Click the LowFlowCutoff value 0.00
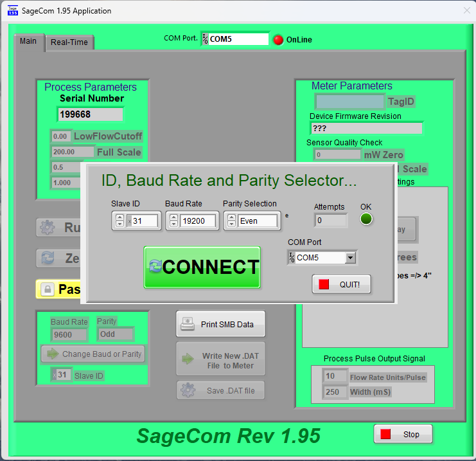The width and height of the screenshot is (476, 461). tap(61, 136)
